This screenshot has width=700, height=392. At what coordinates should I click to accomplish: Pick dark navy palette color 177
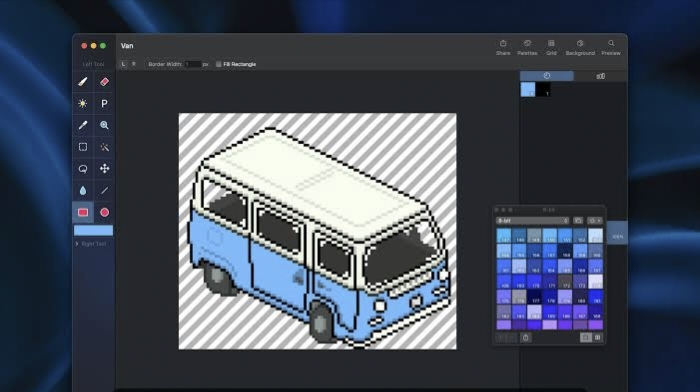coord(534,296)
